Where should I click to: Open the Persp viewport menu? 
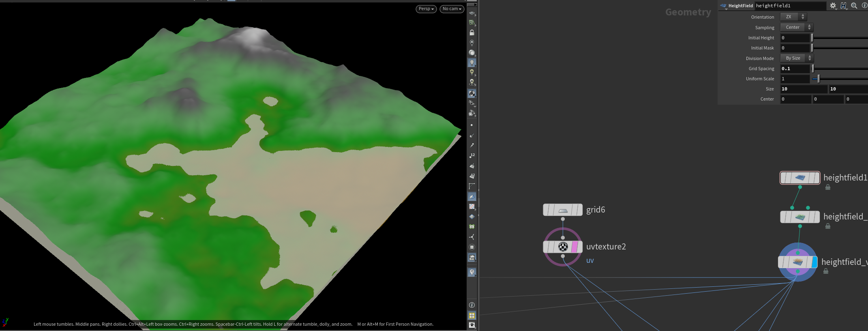pyautogui.click(x=426, y=9)
